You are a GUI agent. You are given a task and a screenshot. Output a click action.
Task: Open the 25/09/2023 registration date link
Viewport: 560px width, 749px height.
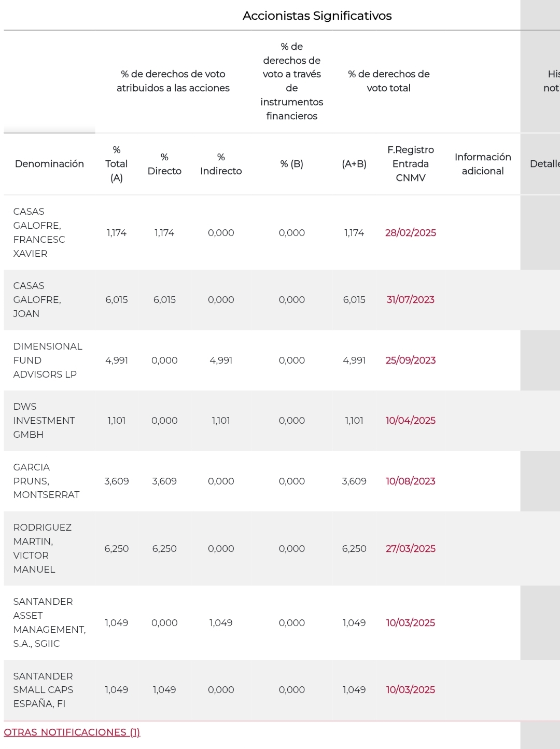coord(410,360)
